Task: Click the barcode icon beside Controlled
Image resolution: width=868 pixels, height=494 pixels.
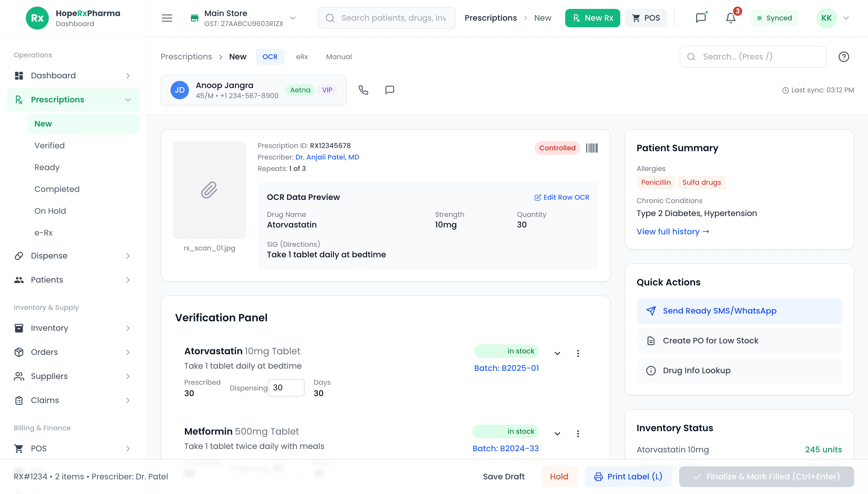Action: click(592, 148)
